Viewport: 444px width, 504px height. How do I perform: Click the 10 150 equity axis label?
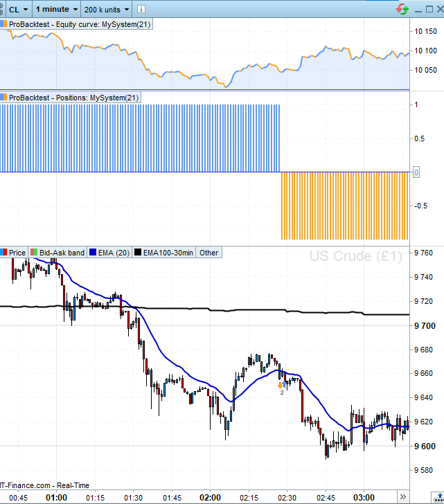coord(426,31)
